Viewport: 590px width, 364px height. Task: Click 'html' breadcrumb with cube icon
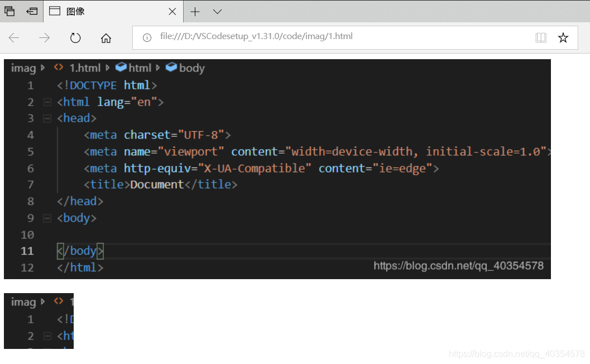[133, 68]
